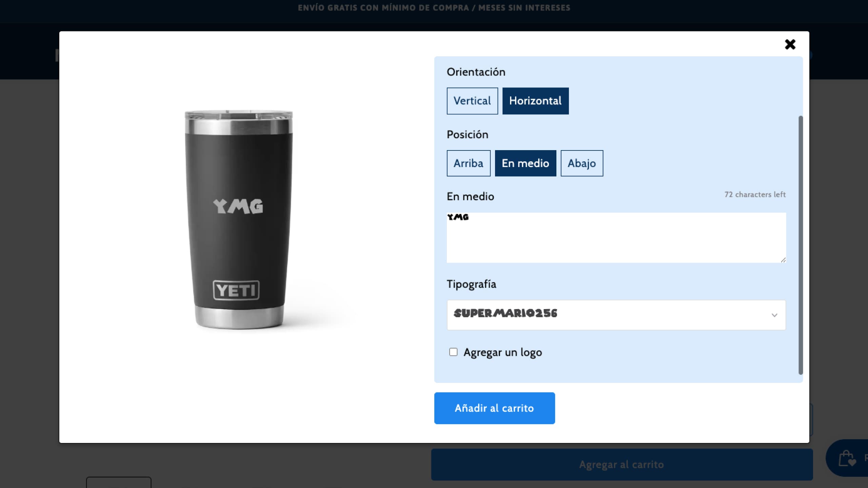
Task: Choose the Abajo position
Action: click(582, 163)
